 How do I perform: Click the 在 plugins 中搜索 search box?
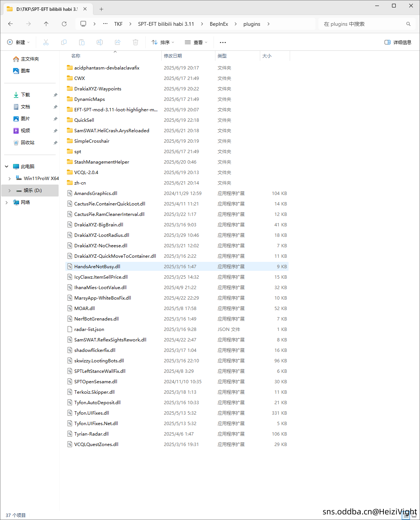point(367,24)
